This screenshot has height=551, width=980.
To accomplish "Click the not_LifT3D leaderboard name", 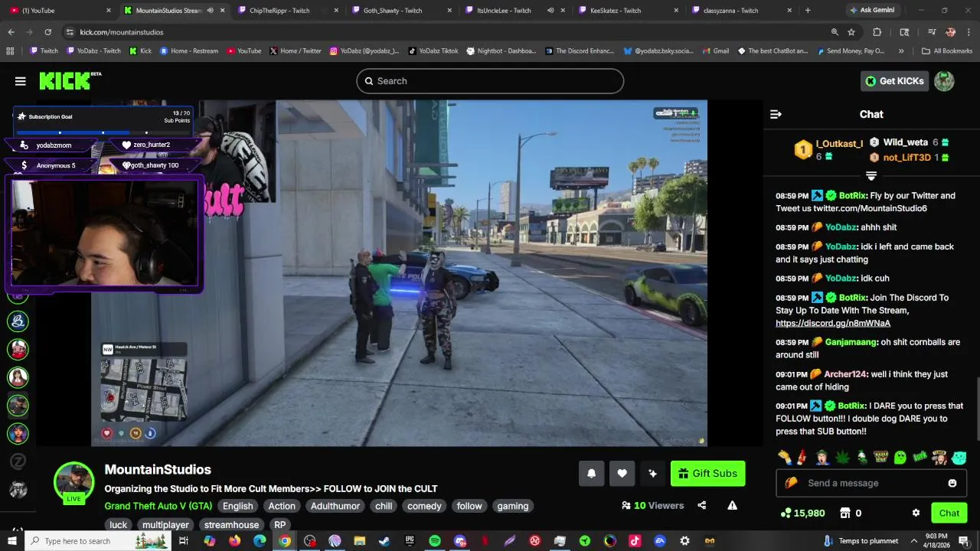I will pos(907,158).
